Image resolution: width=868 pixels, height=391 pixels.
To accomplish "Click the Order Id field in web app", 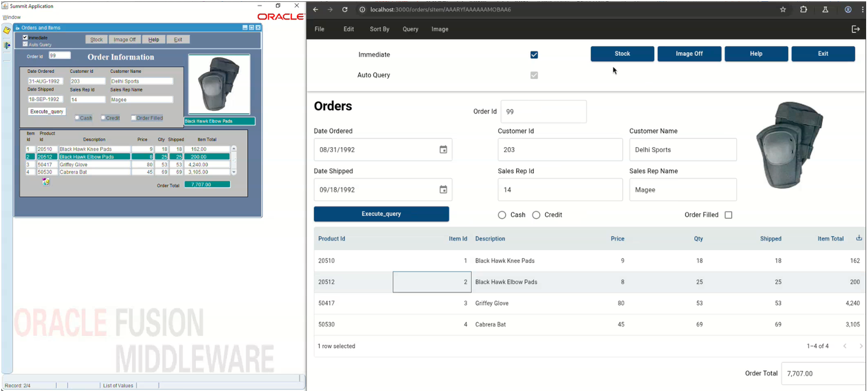I will [544, 112].
